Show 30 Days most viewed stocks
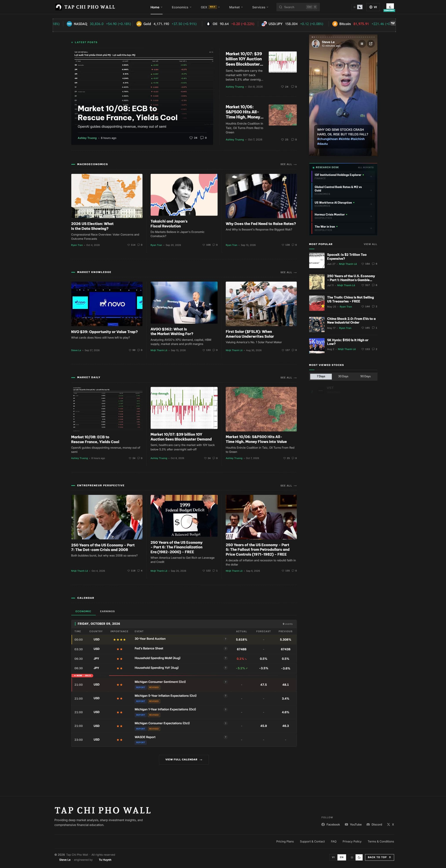The width and height of the screenshot is (446, 868). point(343,376)
